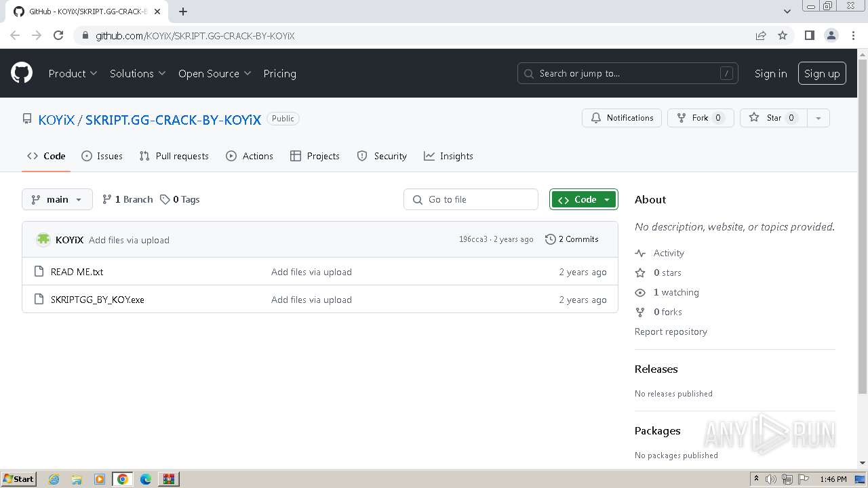Open READ ME.txt commit message link

311,272
